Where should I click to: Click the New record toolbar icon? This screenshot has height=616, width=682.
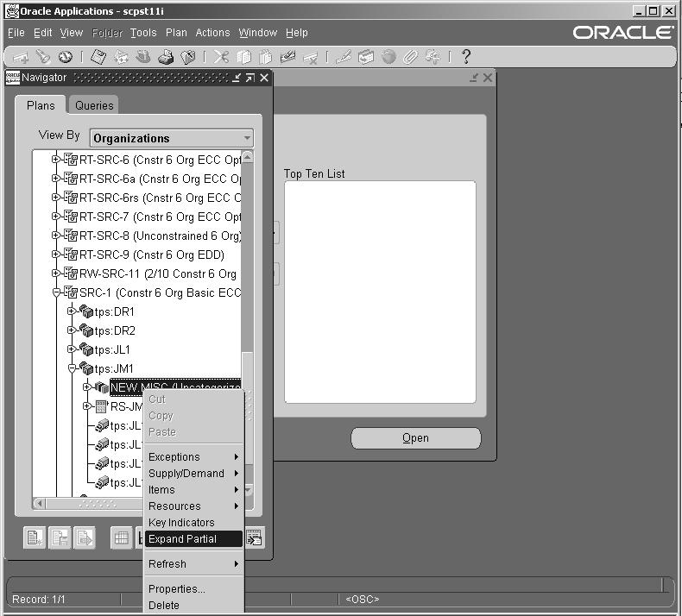pos(20,57)
